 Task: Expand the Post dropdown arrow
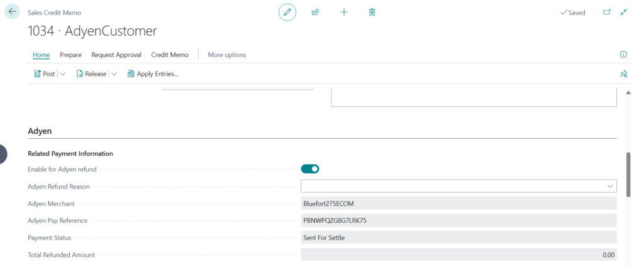[63, 74]
